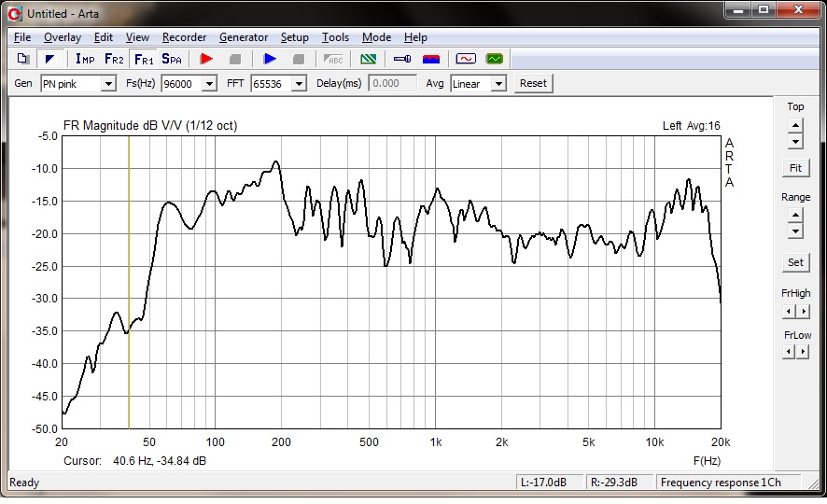This screenshot has height=504, width=827.
Task: Open the View menu
Action: 137,37
